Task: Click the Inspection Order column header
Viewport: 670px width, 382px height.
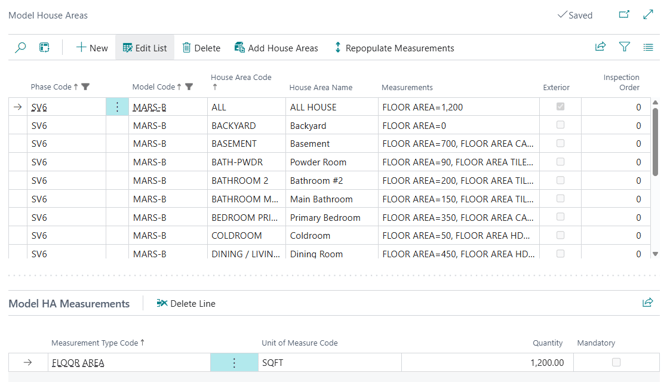Action: (x=621, y=82)
